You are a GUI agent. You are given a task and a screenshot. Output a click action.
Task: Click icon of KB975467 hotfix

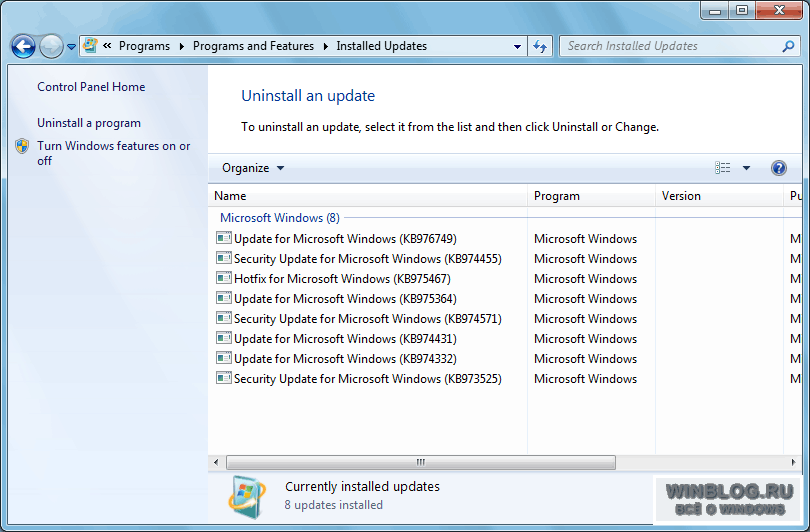pos(224,278)
